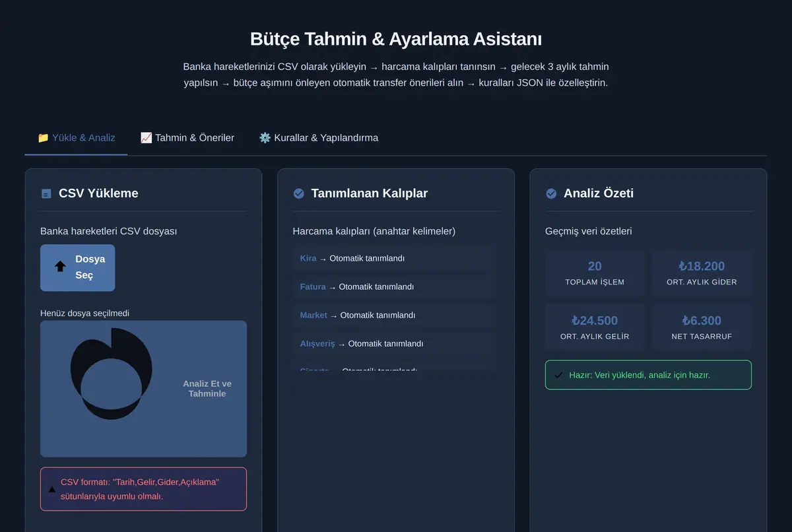The image size is (792, 532).
Task: Click the ₺24.500 Ort. Aylık Gelir card
Action: coord(595,327)
